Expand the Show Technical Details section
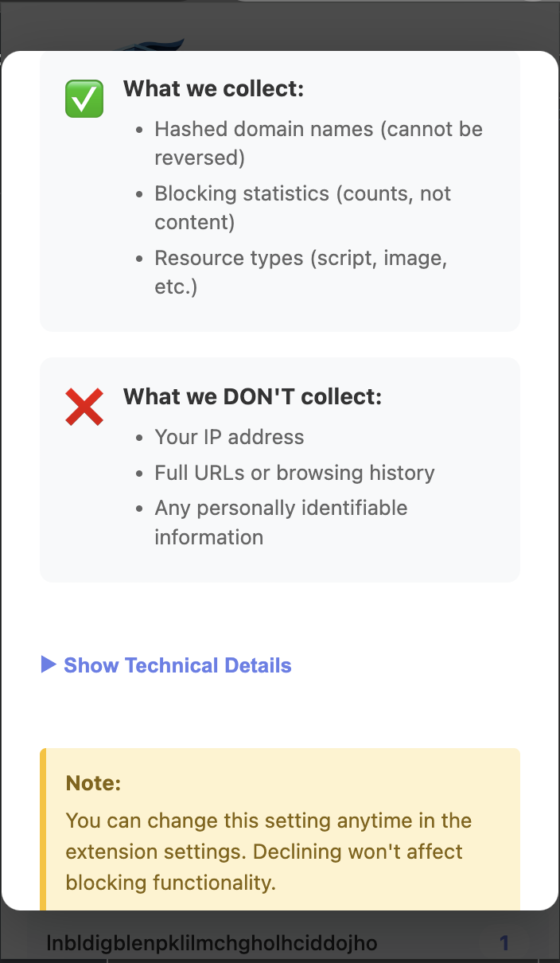560x963 pixels. click(x=177, y=665)
